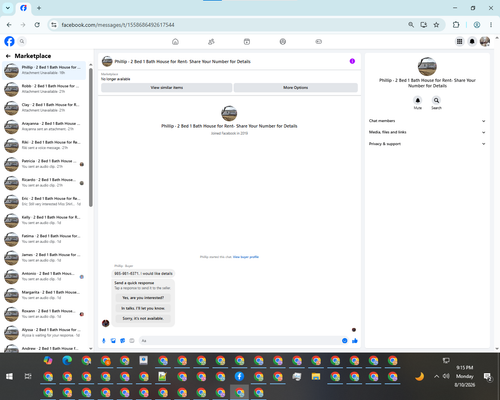This screenshot has width=500, height=400.
Task: Click the sticker icon in composer
Action: (x=123, y=341)
